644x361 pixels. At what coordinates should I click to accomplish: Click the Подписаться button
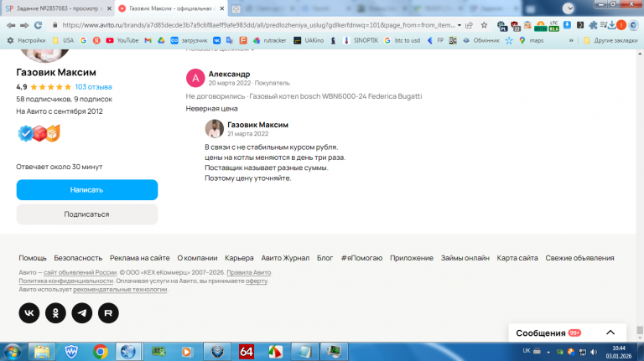coord(87,214)
